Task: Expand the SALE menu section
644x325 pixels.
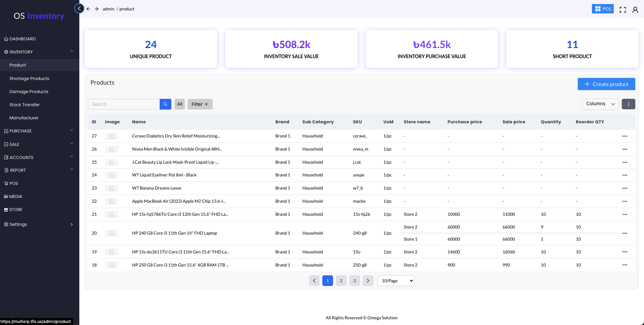Action: pos(39,144)
